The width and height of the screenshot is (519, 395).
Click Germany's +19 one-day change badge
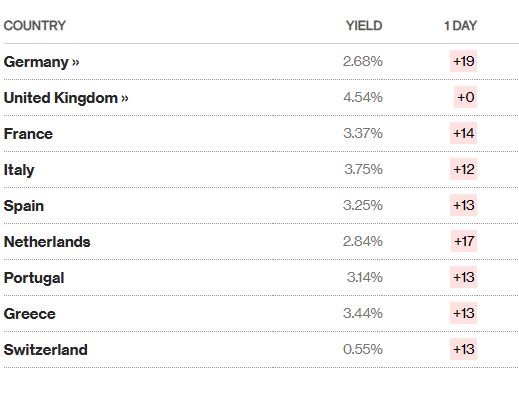(x=464, y=61)
